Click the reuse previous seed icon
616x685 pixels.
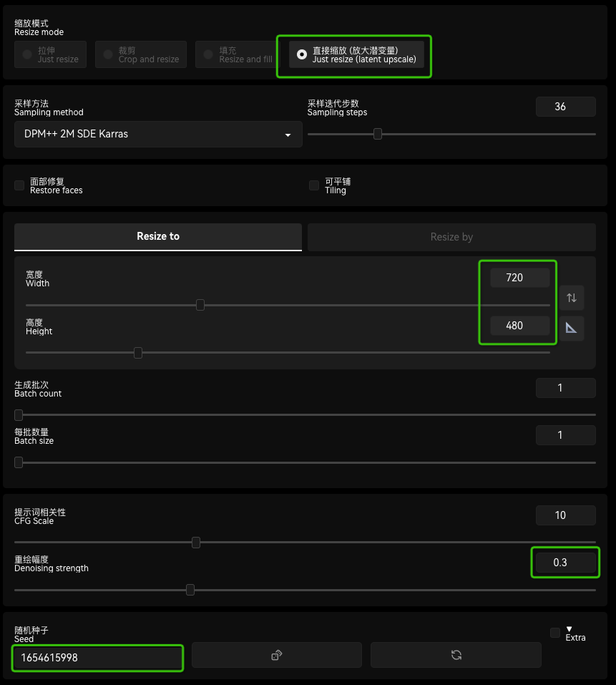pyautogui.click(x=456, y=654)
